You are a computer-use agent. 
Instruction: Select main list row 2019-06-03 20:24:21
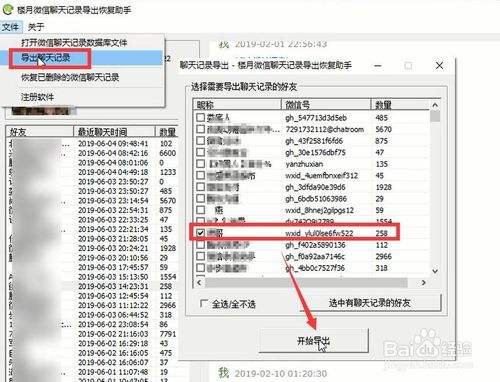coord(93,248)
